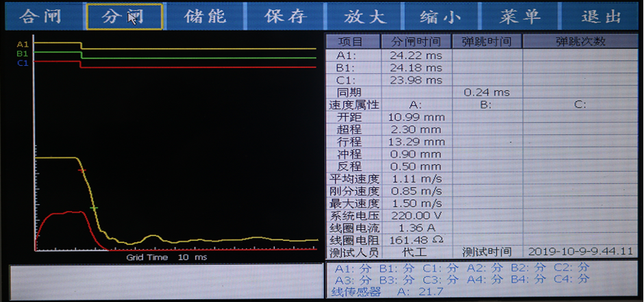Image resolution: width=644 pixels, height=302 pixels.
Task: Select the B1 value 24.18 ms
Action: (x=417, y=67)
